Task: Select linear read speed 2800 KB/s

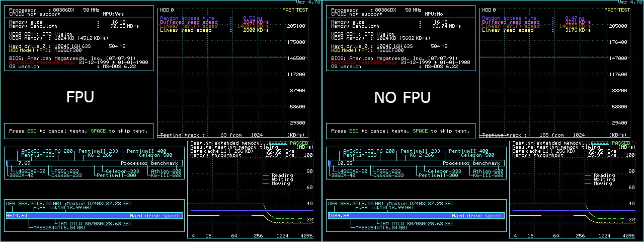Action: [x=256, y=30]
